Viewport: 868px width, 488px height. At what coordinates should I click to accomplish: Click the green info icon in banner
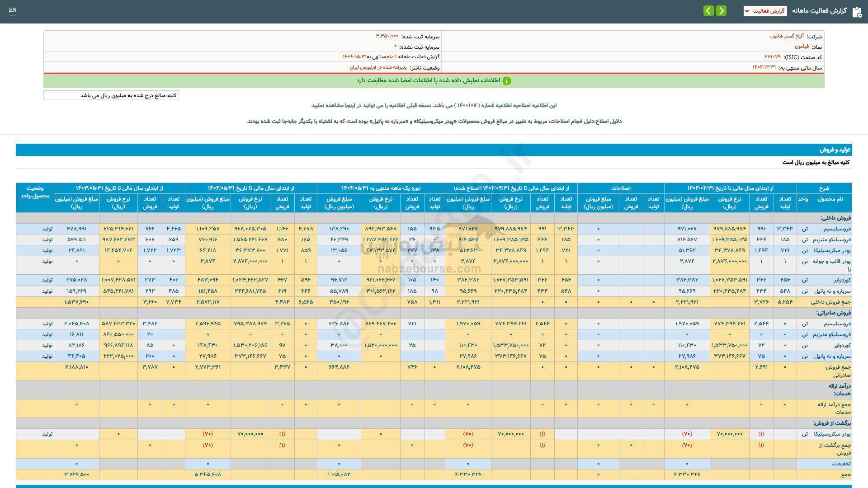tap(507, 81)
